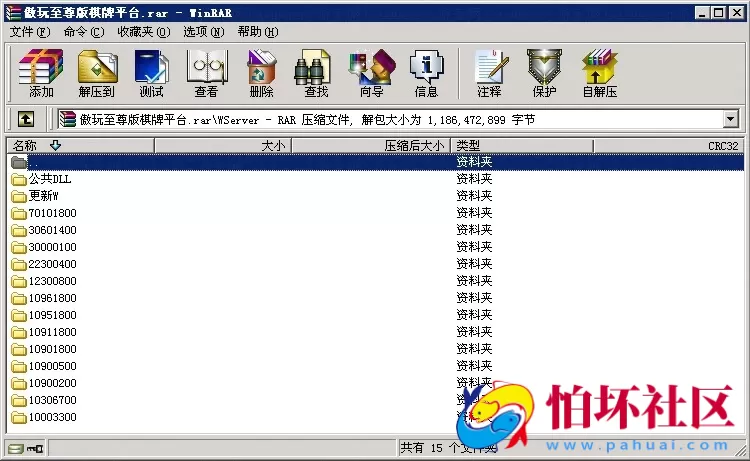Click the Protect (保护) shield icon
Image resolution: width=750 pixels, height=461 pixels.
point(544,73)
